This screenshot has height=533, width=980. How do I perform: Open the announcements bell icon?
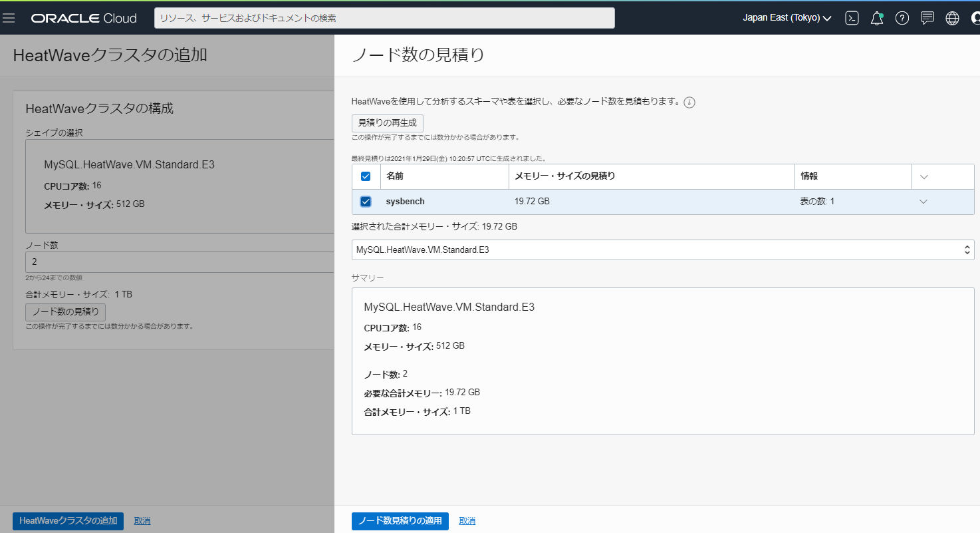tap(877, 18)
